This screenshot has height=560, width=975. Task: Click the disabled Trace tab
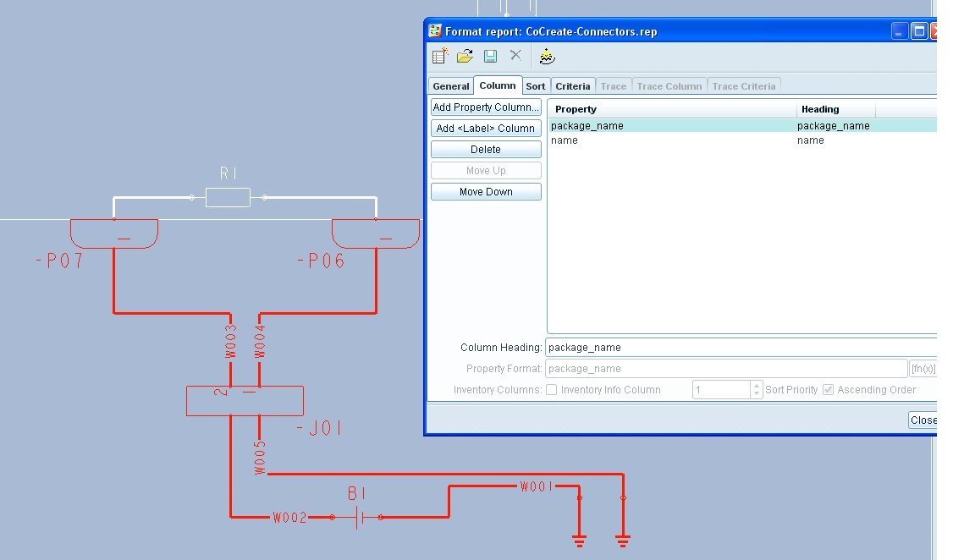[x=614, y=86]
